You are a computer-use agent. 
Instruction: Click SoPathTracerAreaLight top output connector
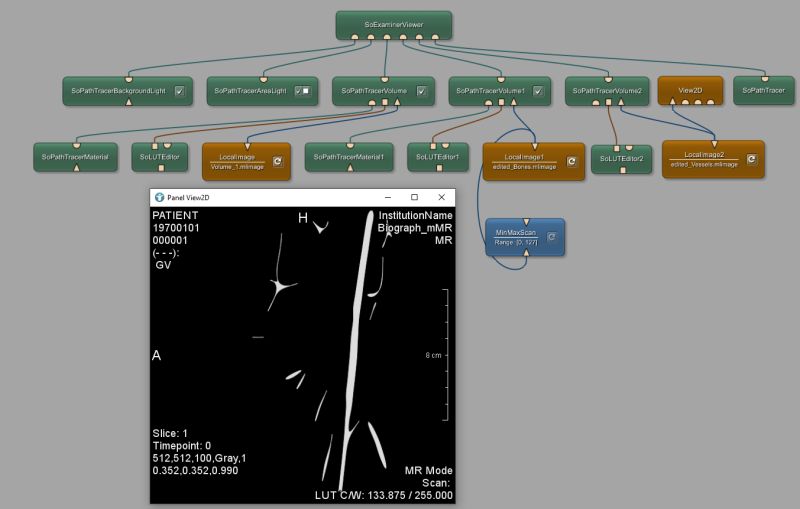263,80
